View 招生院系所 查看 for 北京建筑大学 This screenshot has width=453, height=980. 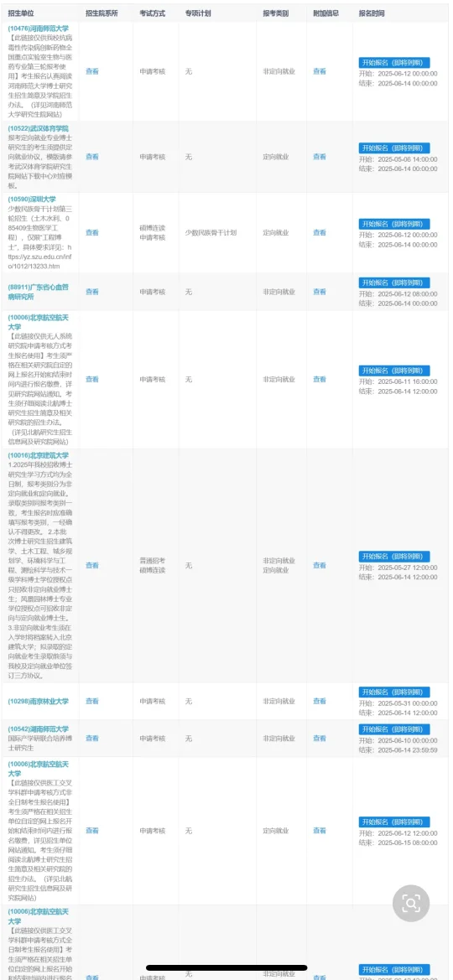point(92,566)
